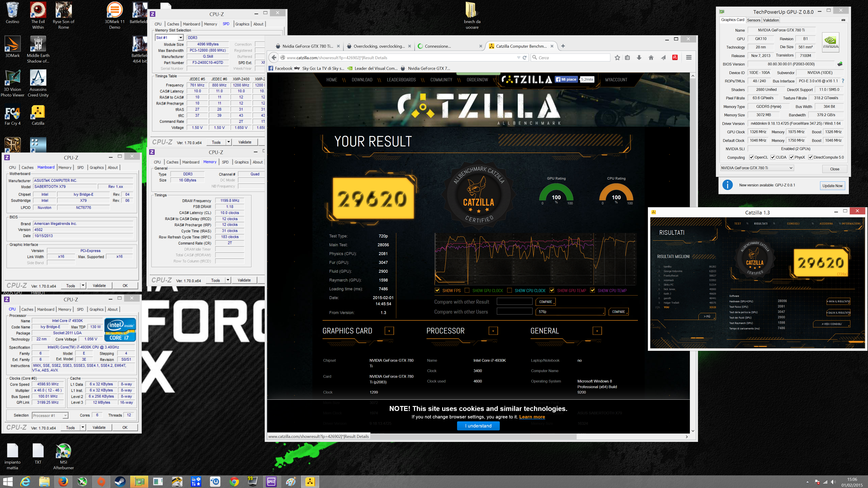The height and width of the screenshot is (488, 868).
Task: Toggle the SHOW FPS checkbox
Action: coord(437,290)
